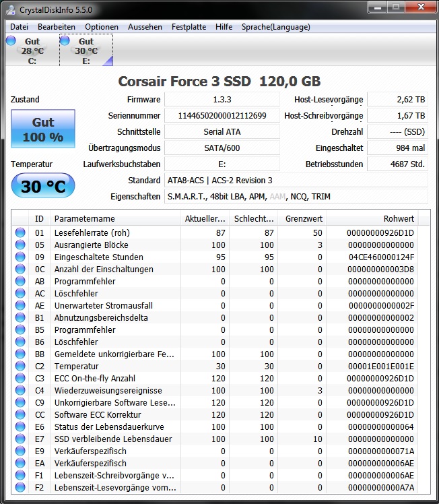Click the Host-Lesevorgänge value 2,62 TB
This screenshot has height=504, width=439.
[x=397, y=99]
